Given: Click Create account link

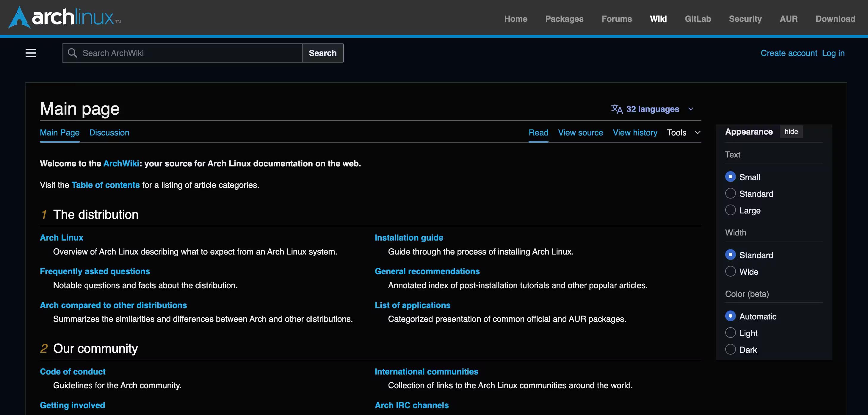Looking at the screenshot, I should 789,53.
